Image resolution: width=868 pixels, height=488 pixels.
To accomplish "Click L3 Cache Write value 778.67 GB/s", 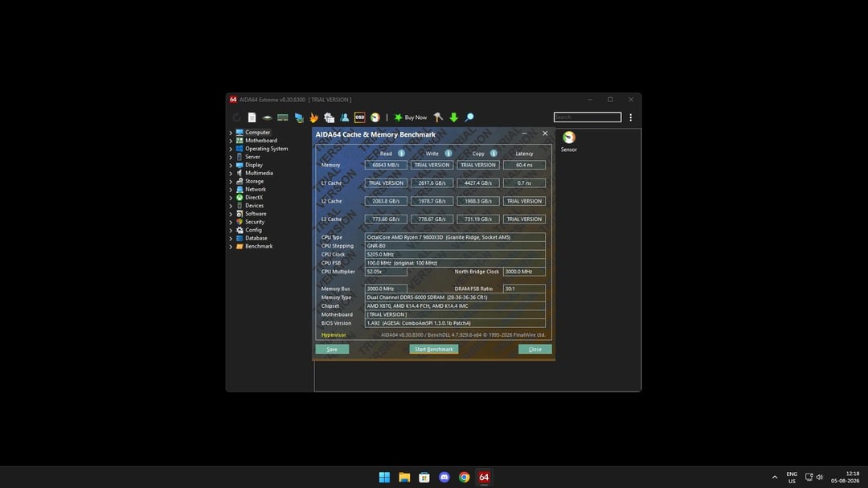I will coord(432,219).
